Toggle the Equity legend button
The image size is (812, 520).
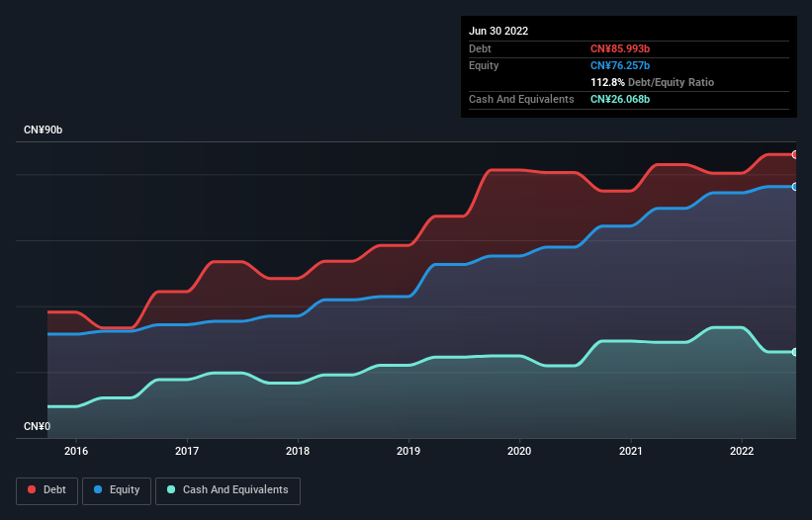click(x=117, y=490)
